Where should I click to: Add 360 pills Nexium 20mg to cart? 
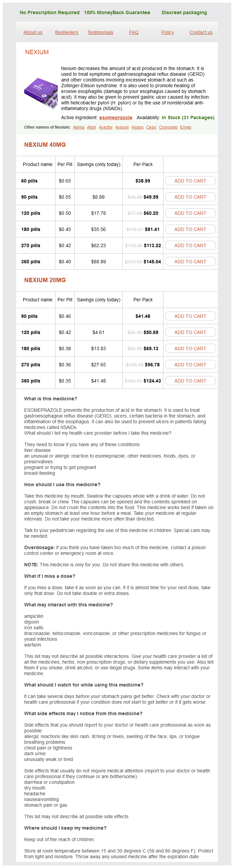(x=190, y=381)
